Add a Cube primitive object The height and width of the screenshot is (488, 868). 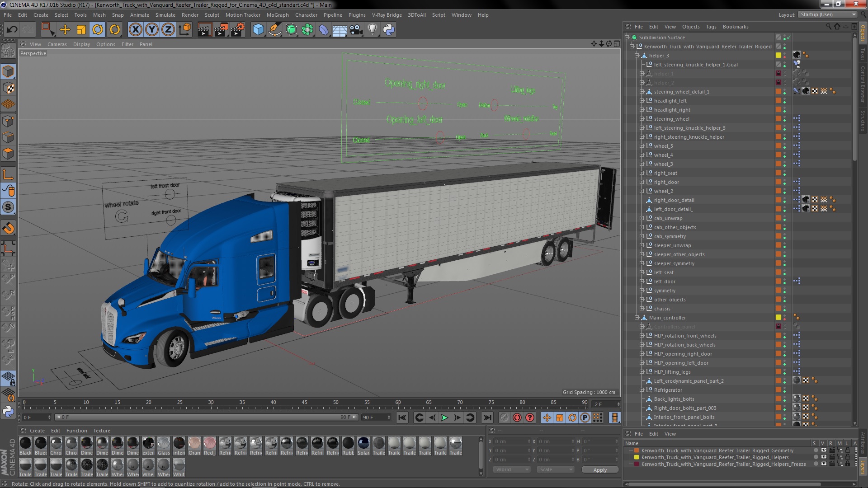[x=258, y=30]
